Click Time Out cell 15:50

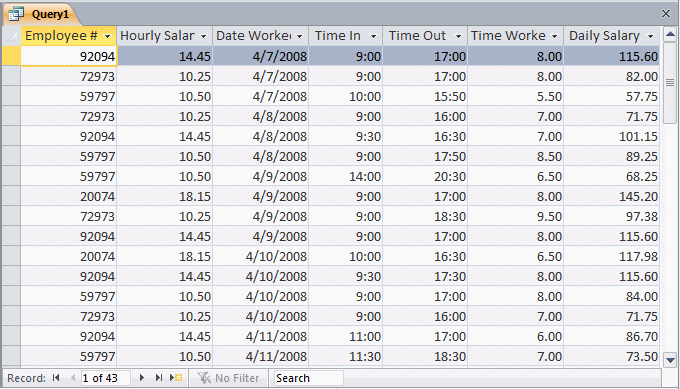click(425, 96)
